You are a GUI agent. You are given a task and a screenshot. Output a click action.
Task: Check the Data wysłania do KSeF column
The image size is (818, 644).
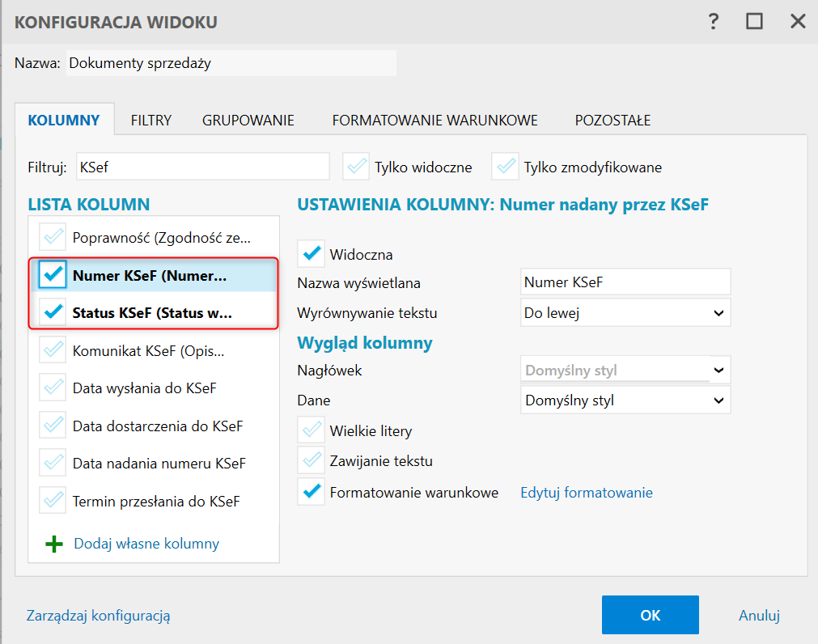(x=53, y=388)
